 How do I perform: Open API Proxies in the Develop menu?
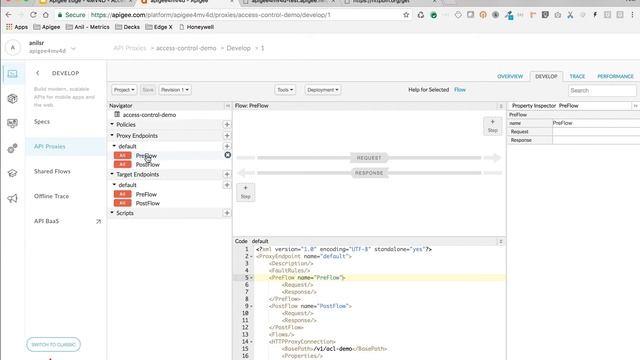pos(50,147)
